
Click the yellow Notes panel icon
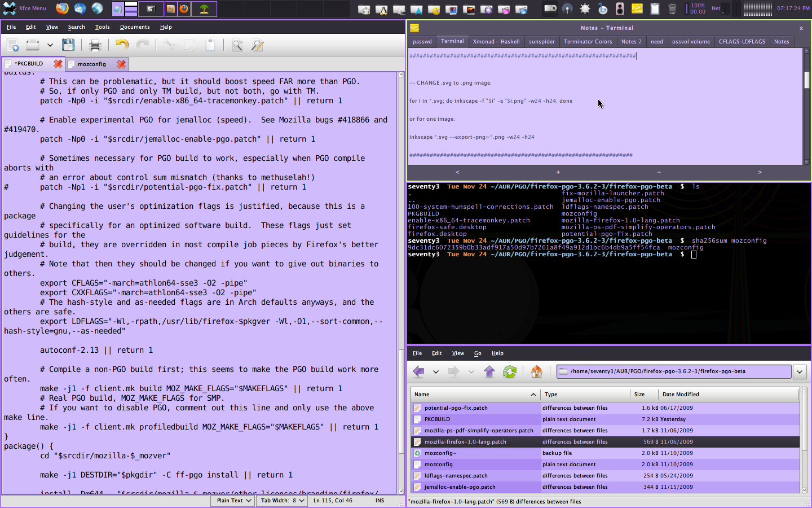(x=637, y=8)
